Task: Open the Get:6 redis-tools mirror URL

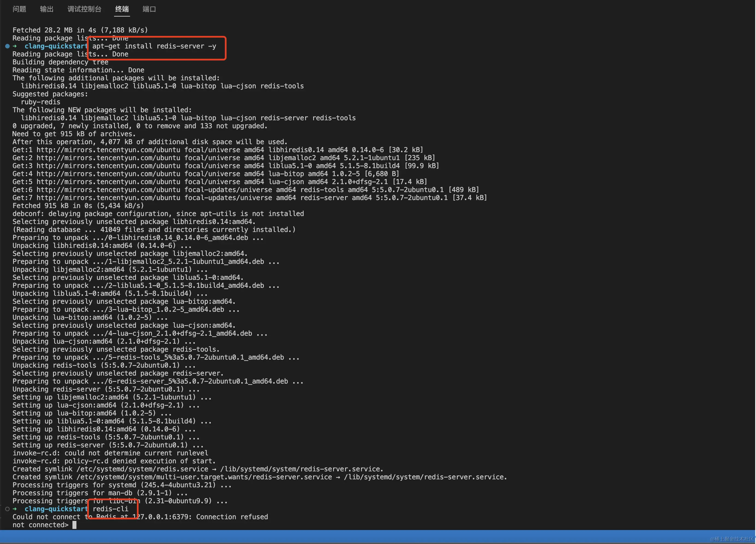Action: point(108,190)
